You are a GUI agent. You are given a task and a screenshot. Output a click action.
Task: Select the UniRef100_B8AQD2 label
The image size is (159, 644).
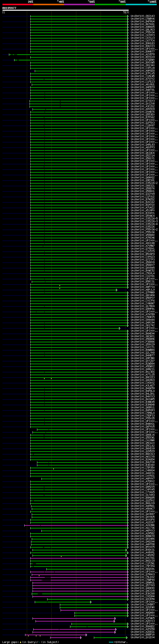tap(143, 627)
